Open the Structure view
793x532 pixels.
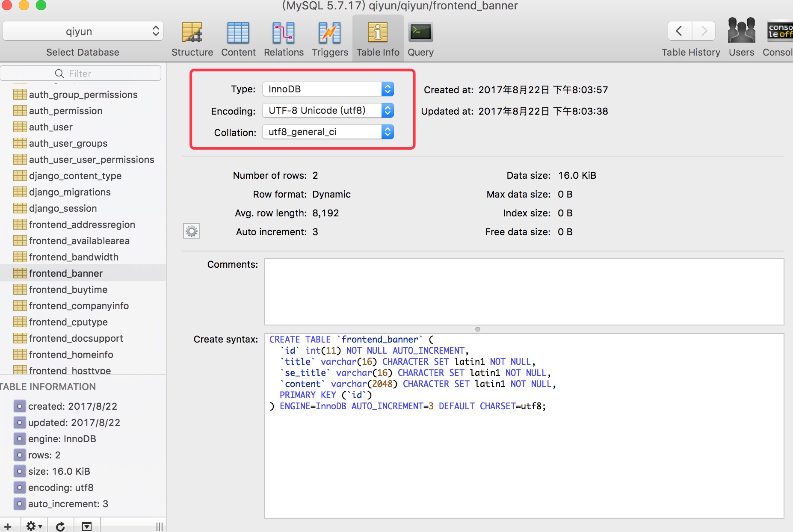pyautogui.click(x=192, y=38)
